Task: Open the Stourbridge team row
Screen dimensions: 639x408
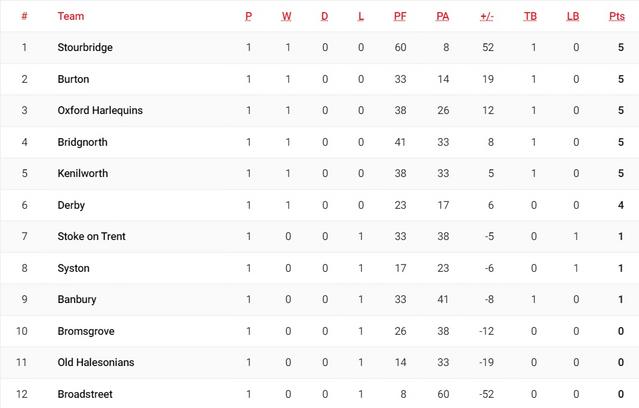Action: 85,47
